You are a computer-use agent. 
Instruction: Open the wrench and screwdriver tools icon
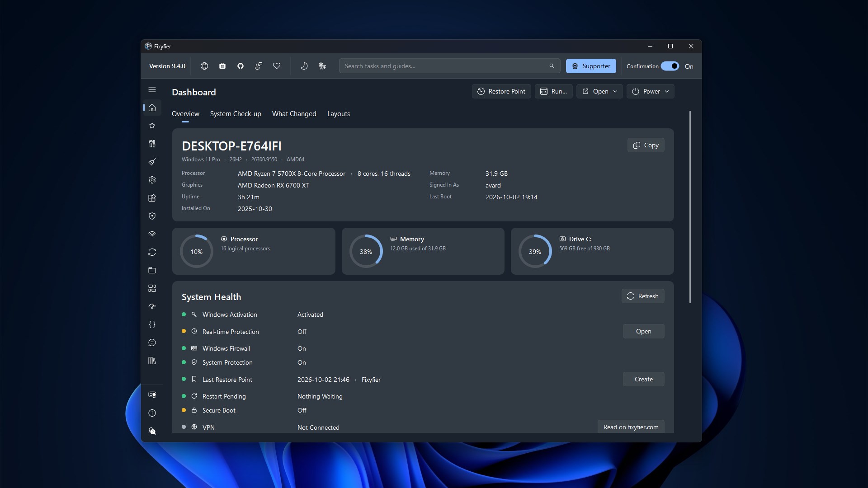pos(152,144)
